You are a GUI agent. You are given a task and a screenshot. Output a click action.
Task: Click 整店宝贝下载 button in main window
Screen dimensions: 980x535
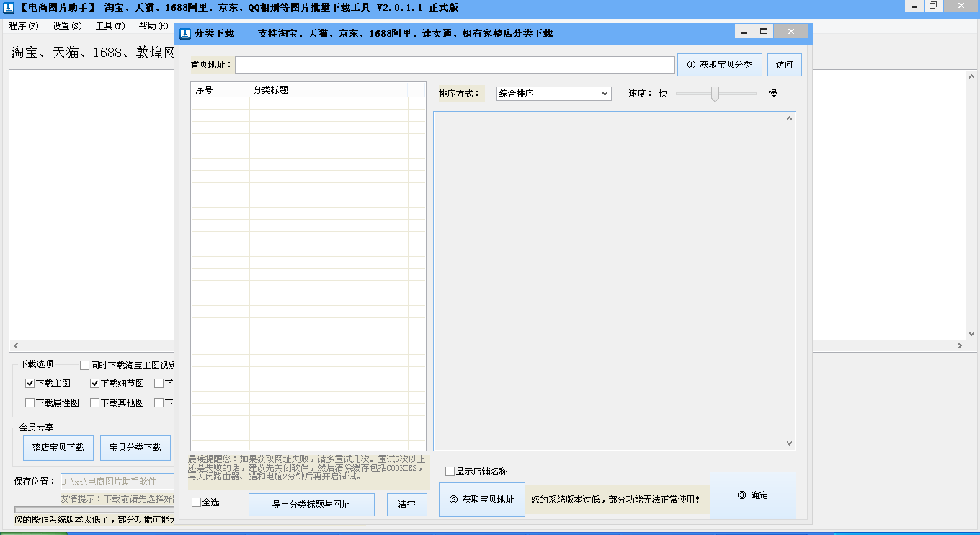point(58,448)
